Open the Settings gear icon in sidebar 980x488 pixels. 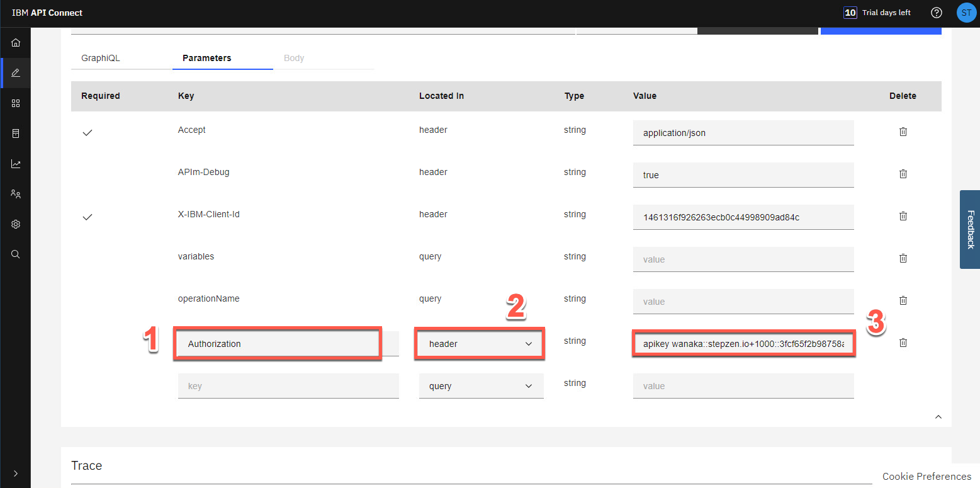point(16,224)
